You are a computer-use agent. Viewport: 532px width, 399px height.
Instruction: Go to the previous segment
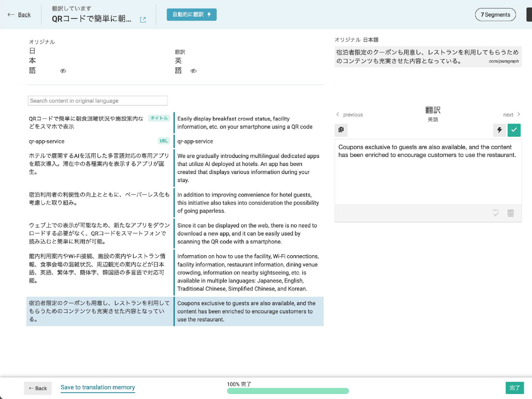pyautogui.click(x=350, y=115)
